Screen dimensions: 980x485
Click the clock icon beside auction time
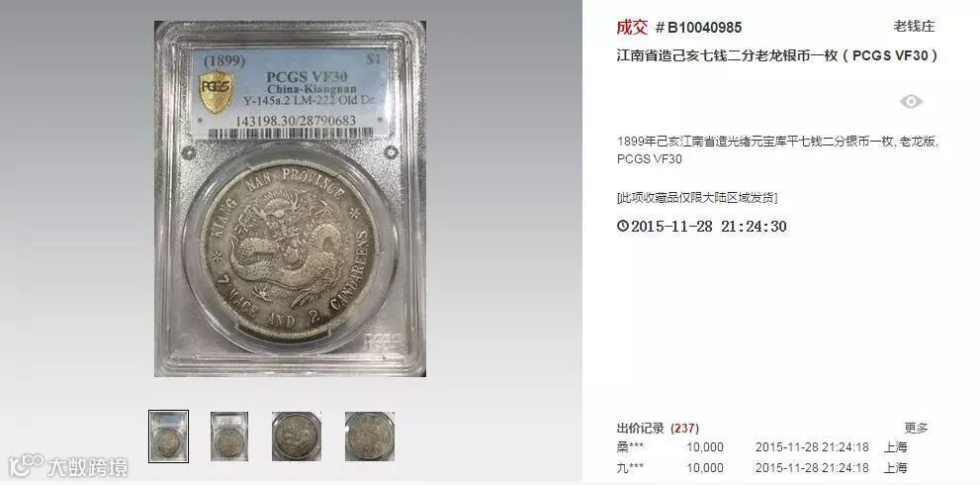pos(622,226)
